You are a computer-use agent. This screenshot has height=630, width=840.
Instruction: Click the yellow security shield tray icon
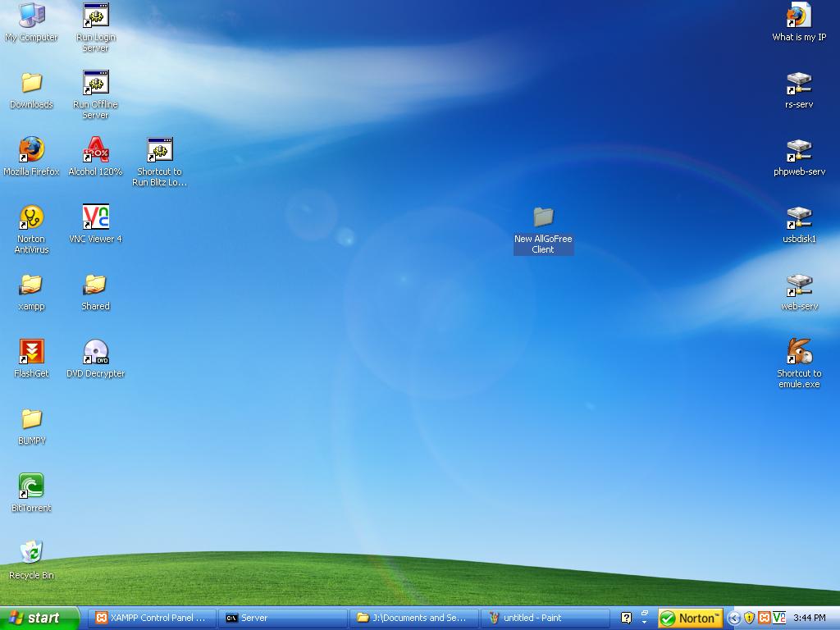point(750,619)
